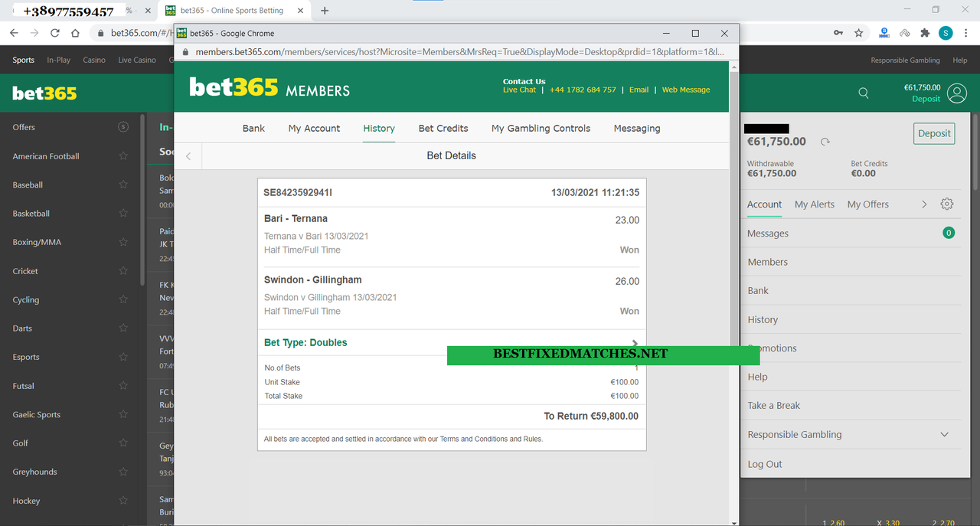This screenshot has height=526, width=980.
Task: Select Account tab in side panel
Action: click(x=764, y=204)
